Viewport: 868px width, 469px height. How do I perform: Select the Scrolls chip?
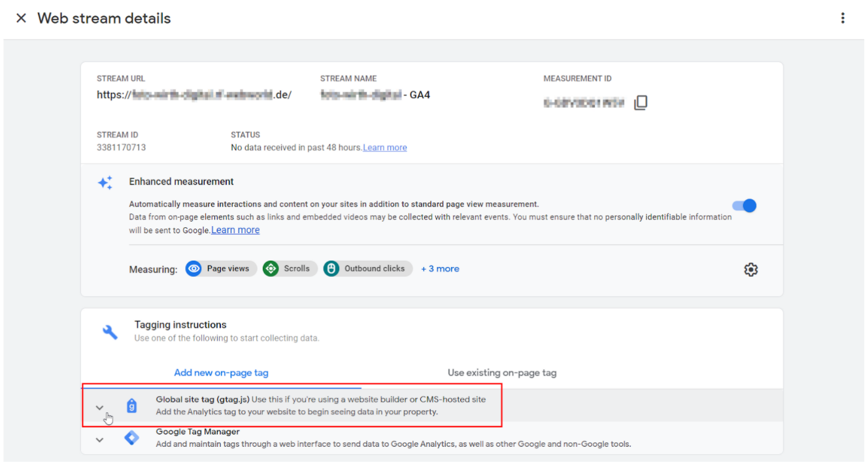coord(290,268)
